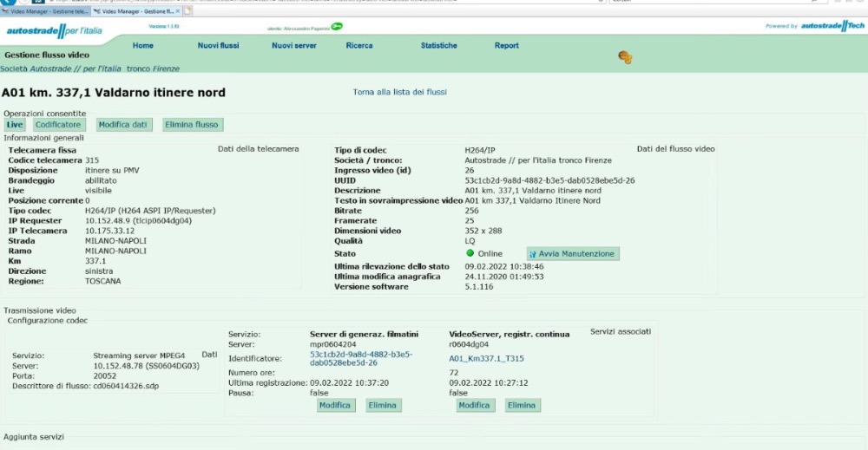Start maintenance with Avvia Manutenzione button

coord(573,254)
